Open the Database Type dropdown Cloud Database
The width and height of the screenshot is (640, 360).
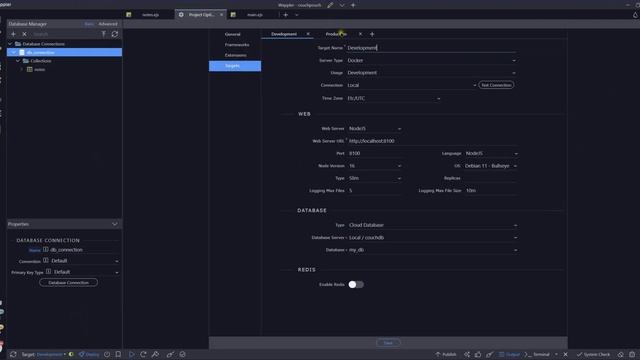[433, 225]
